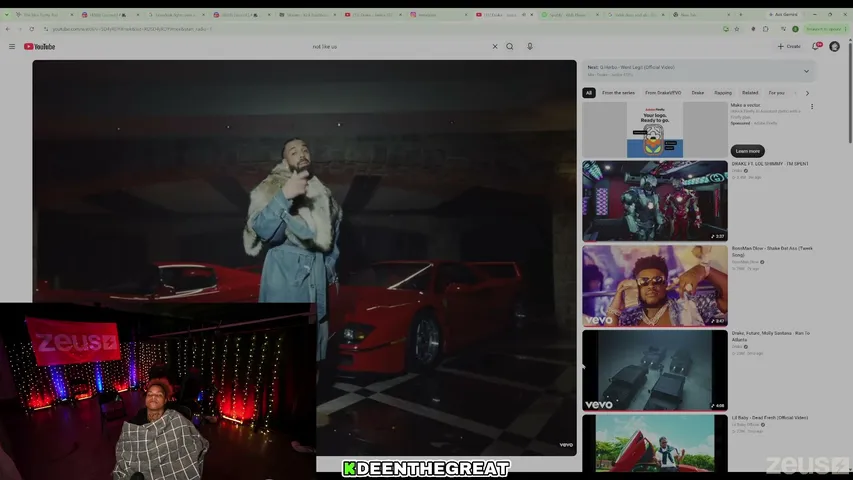Open 'Drake, Future, Molly Santana' title link

[x=770, y=336]
